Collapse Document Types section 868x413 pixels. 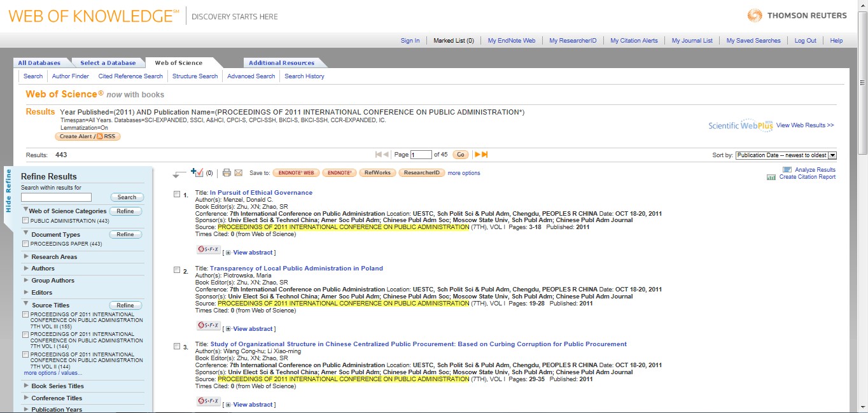tap(26, 233)
